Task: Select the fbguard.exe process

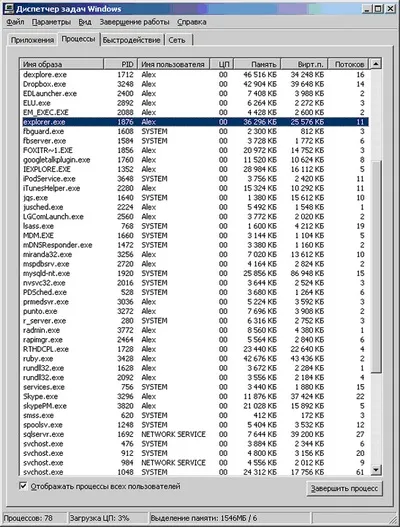Action: (194, 131)
